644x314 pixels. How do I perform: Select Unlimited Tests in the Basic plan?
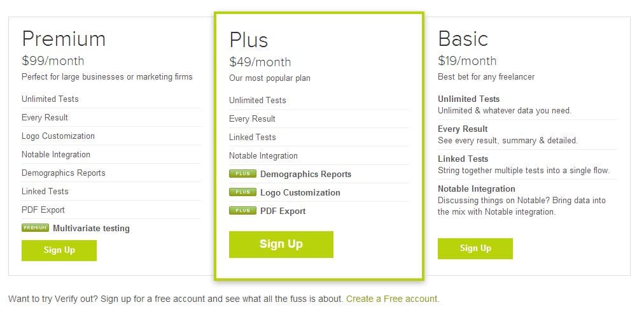(x=468, y=99)
